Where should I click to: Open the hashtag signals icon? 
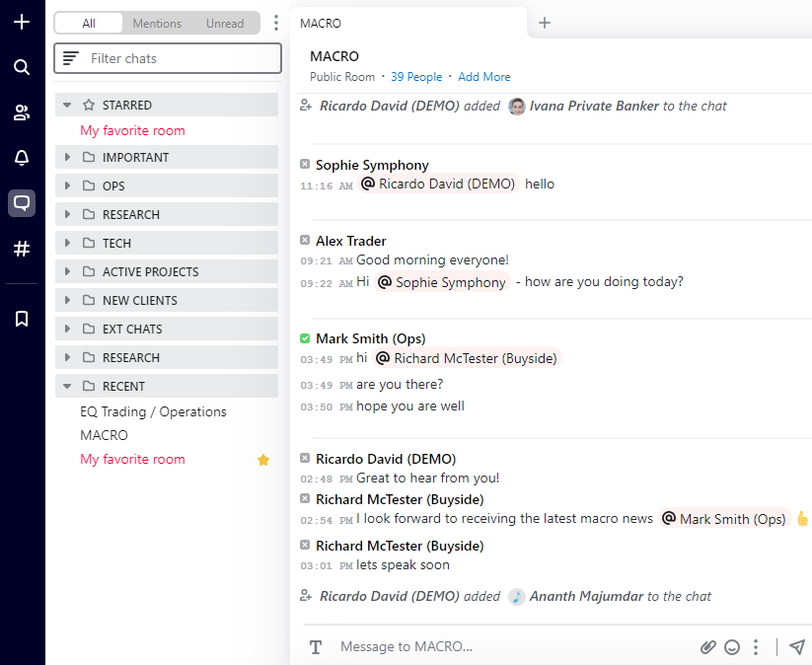(x=22, y=249)
